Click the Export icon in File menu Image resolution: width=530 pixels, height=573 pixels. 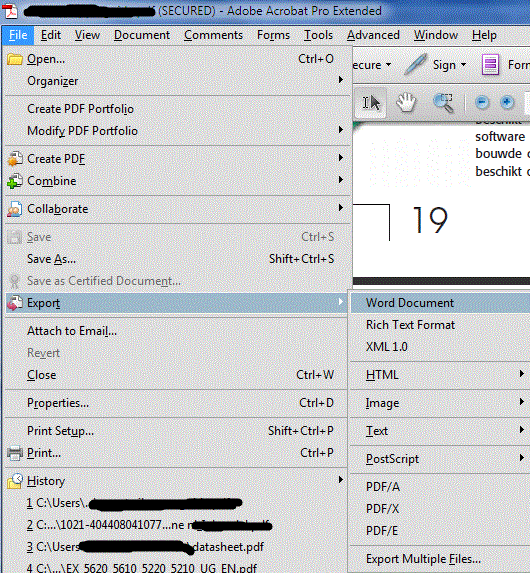click(x=15, y=303)
